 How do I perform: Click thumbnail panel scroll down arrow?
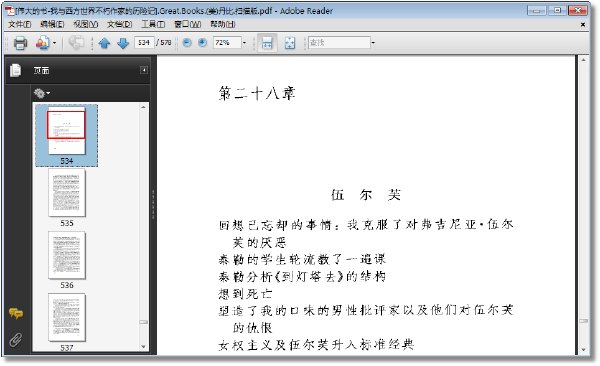point(143,347)
